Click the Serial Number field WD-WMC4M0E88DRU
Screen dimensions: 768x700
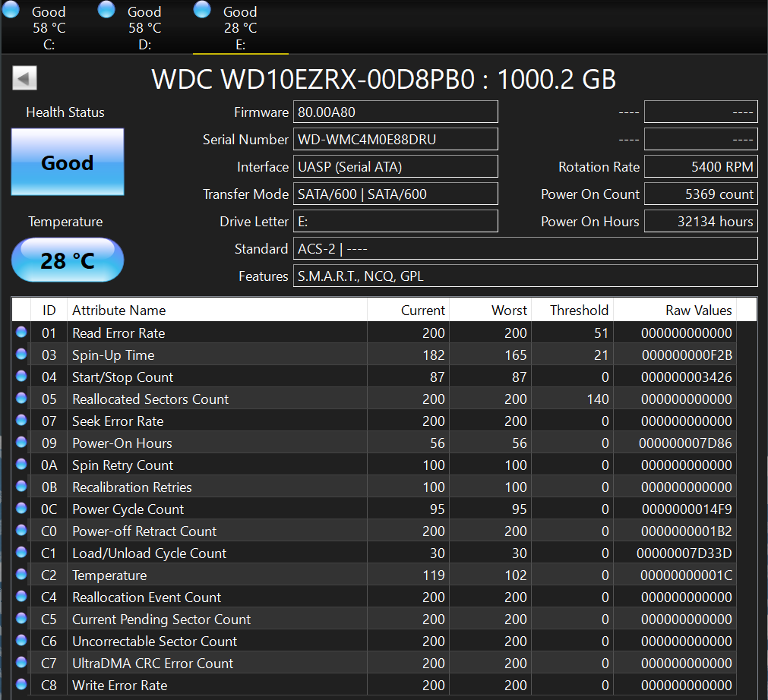pos(395,140)
